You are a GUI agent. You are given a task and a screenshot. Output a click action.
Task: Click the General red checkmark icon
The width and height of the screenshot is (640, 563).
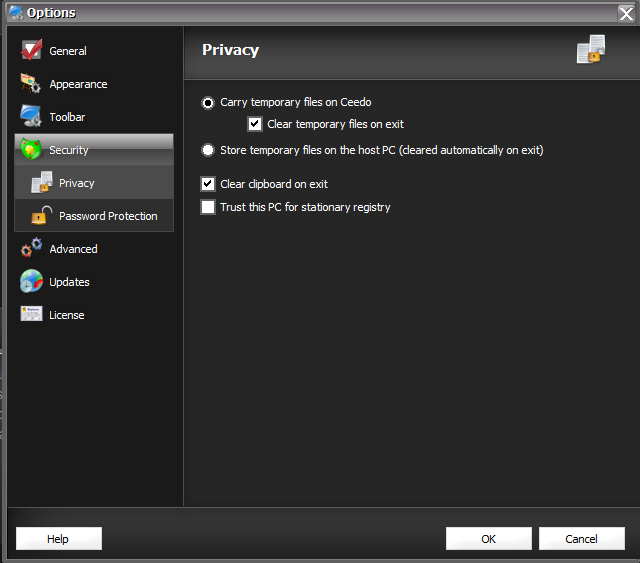pos(31,51)
